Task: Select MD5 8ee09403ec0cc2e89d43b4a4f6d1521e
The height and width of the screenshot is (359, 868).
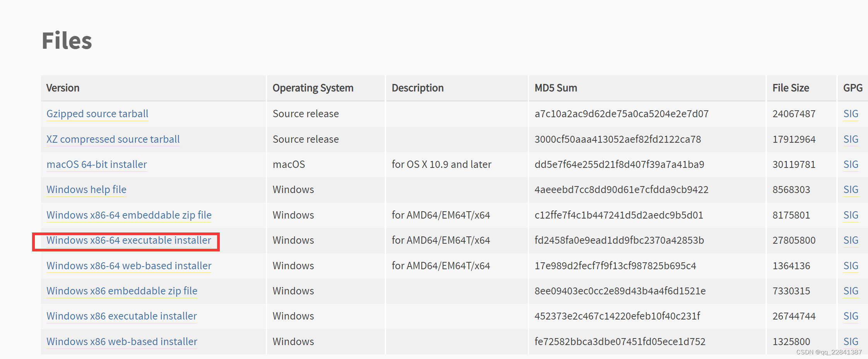Action: click(x=620, y=291)
